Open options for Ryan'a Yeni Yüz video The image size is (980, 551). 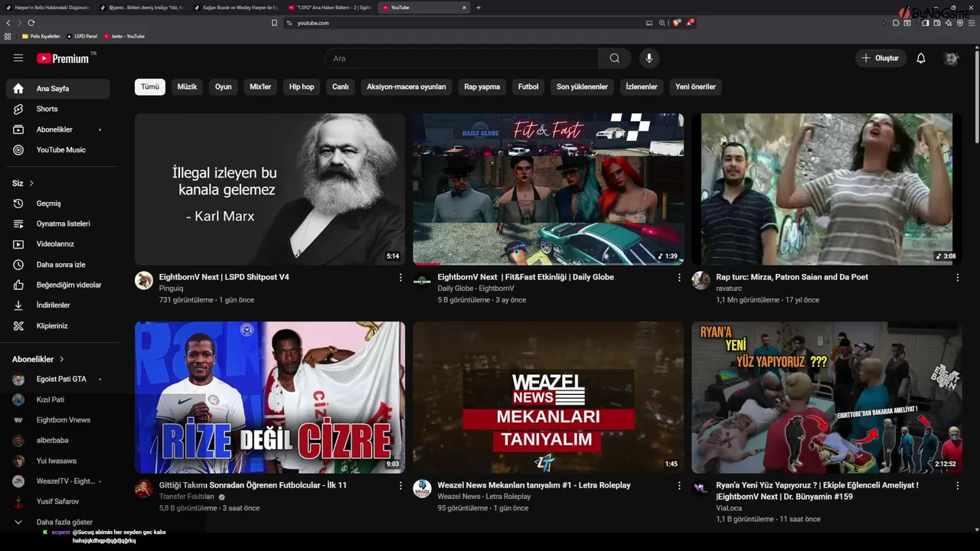pos(957,486)
